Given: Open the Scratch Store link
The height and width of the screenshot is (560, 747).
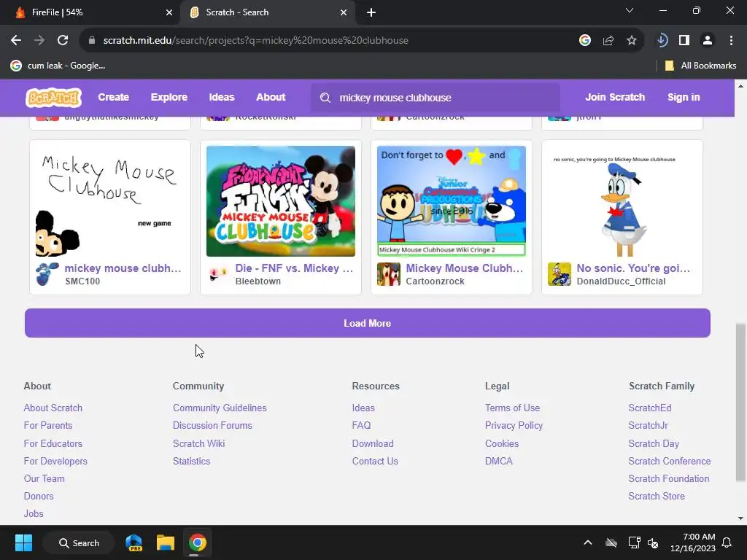Looking at the screenshot, I should click(x=657, y=496).
